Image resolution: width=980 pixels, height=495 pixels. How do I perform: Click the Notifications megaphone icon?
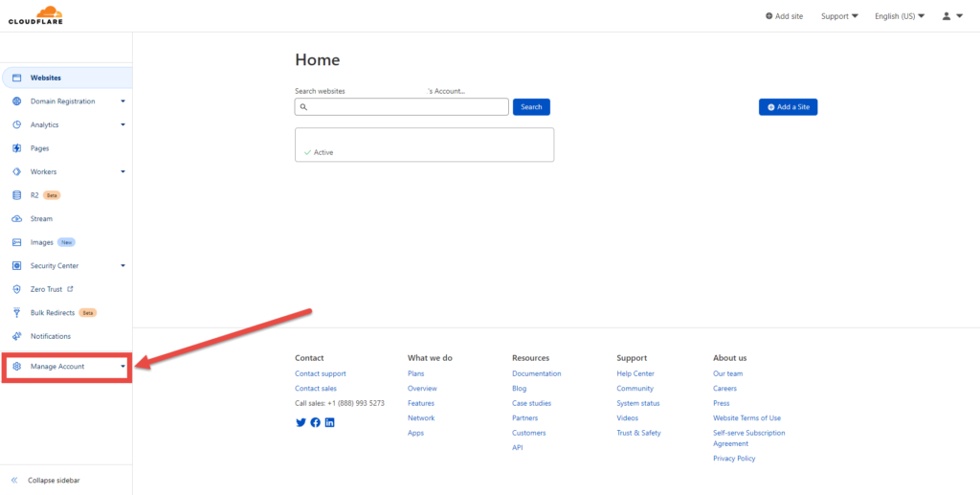pos(17,336)
